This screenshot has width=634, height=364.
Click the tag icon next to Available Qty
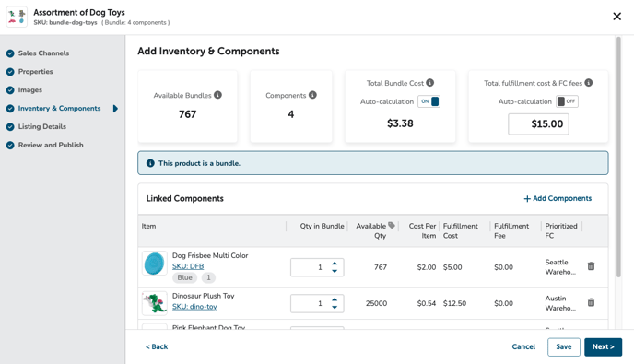point(392,225)
